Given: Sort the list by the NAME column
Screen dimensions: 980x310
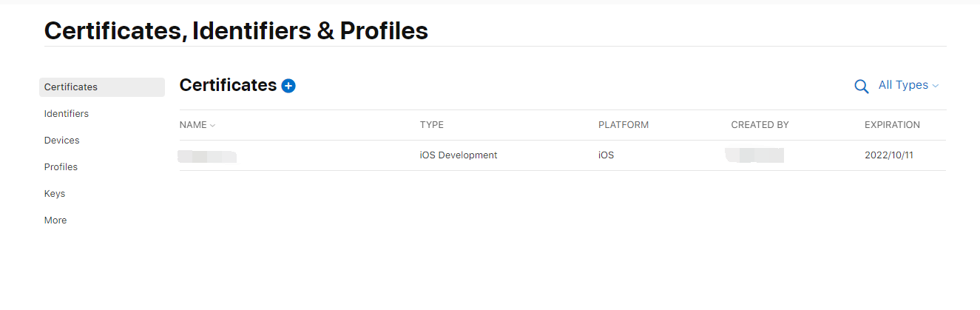Looking at the screenshot, I should 197,125.
